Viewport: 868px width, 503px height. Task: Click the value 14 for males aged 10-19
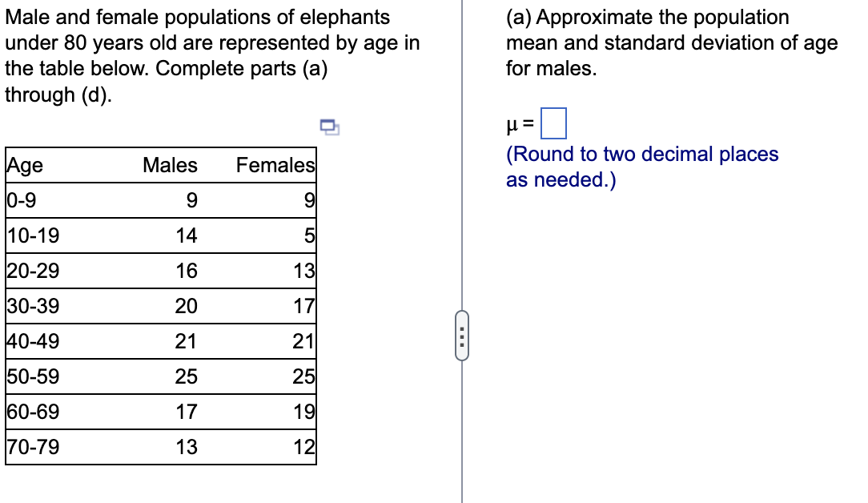186,235
